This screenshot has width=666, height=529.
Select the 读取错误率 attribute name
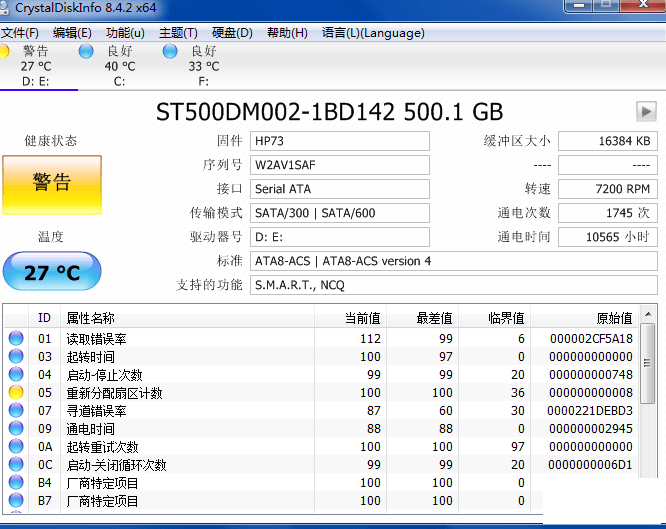pos(96,339)
